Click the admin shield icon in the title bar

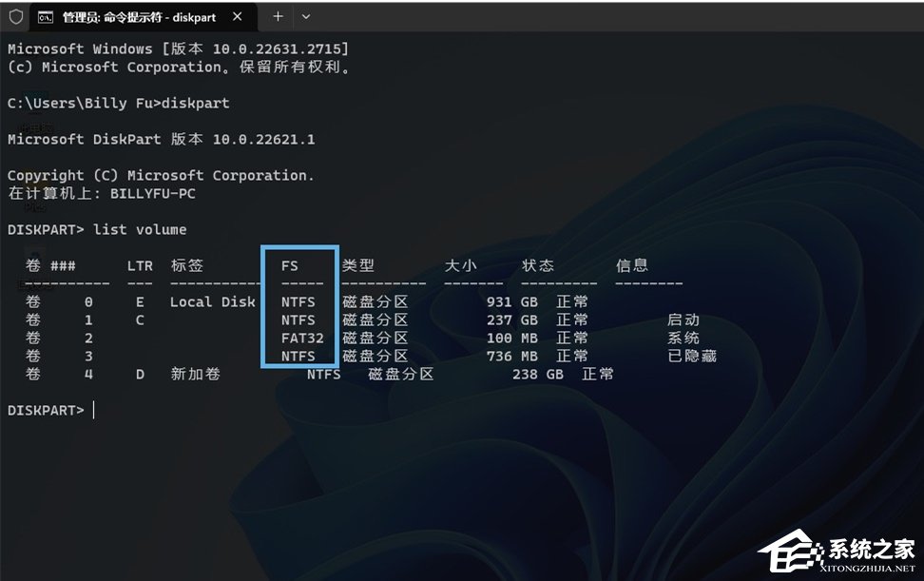click(17, 16)
